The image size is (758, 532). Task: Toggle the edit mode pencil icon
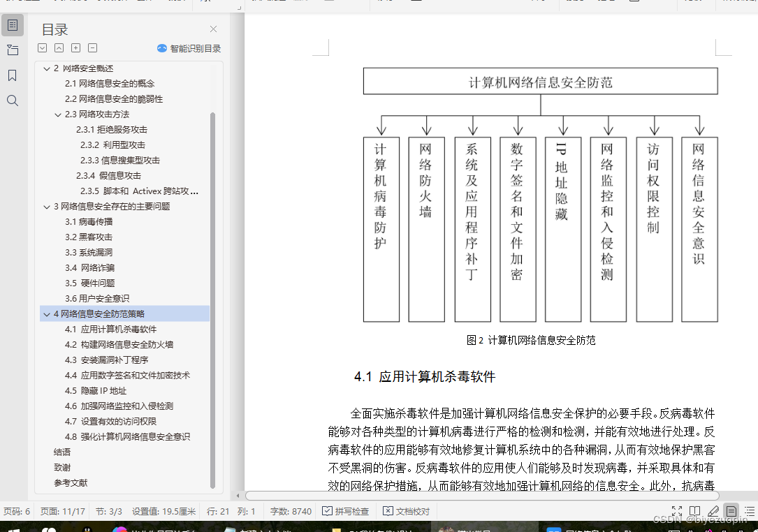713,511
